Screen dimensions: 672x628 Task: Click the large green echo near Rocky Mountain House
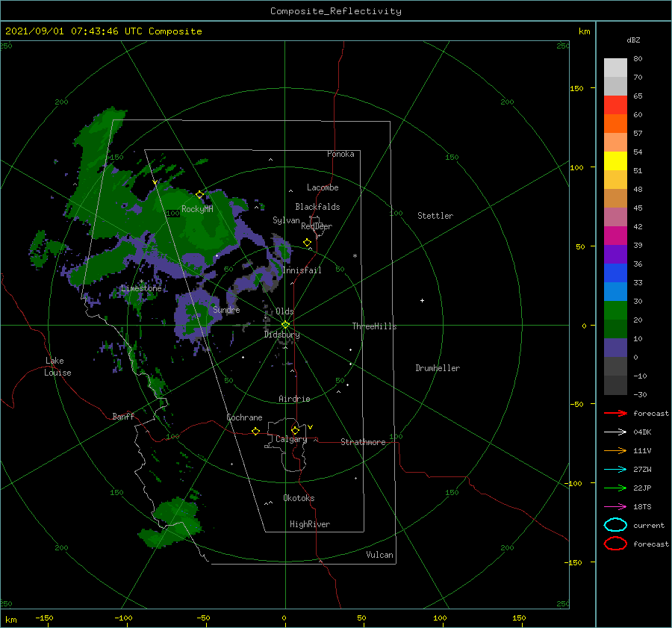click(189, 219)
